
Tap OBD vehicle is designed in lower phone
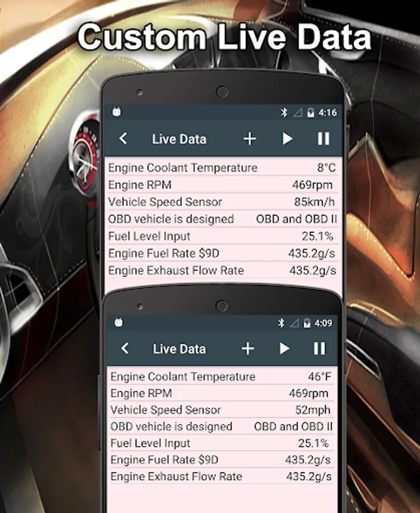(x=222, y=426)
